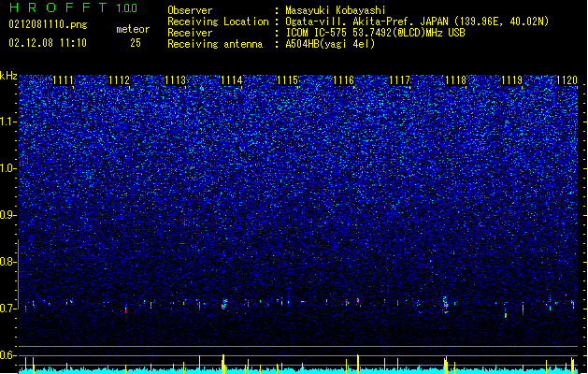Click time marker 1113

point(175,80)
